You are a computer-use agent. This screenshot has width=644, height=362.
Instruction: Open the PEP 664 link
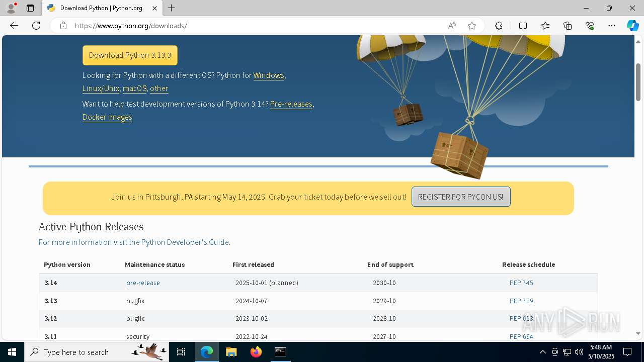pos(521,337)
